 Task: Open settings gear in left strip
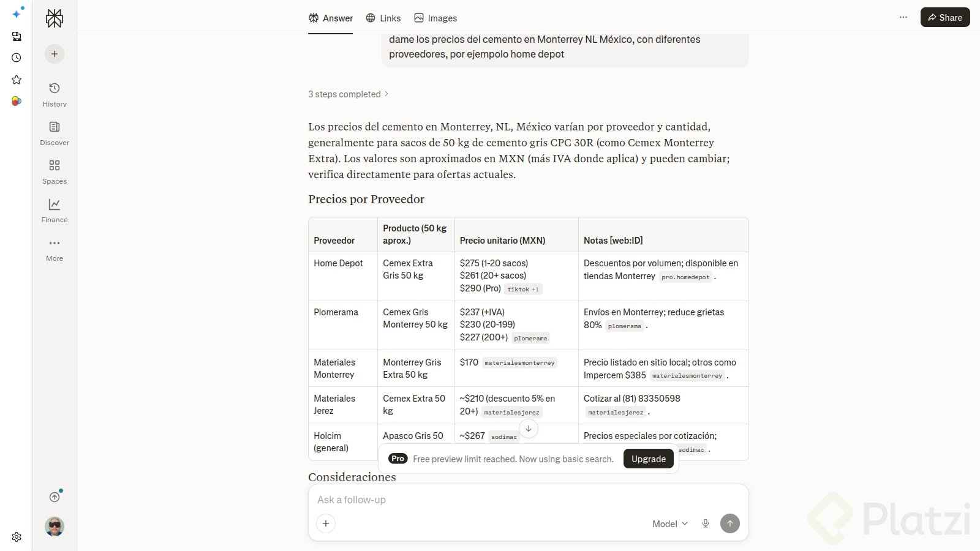point(17,537)
